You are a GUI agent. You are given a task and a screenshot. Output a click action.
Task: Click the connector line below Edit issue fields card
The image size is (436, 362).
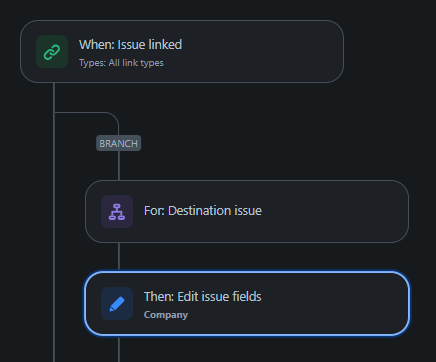[119, 349]
